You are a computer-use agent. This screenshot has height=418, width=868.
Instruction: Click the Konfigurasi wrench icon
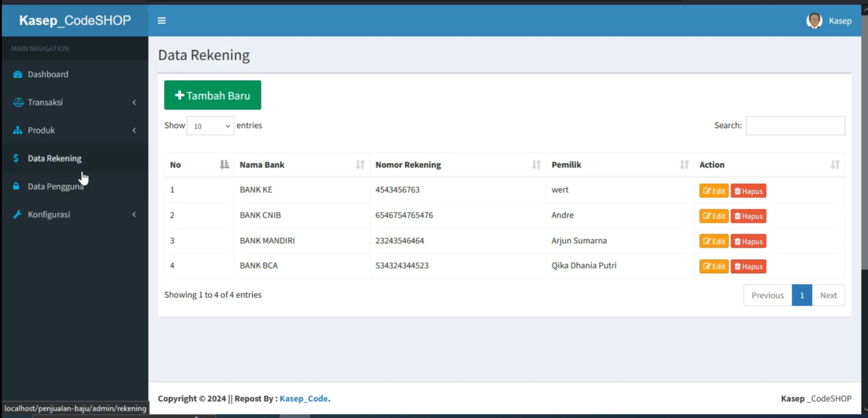[17, 214]
